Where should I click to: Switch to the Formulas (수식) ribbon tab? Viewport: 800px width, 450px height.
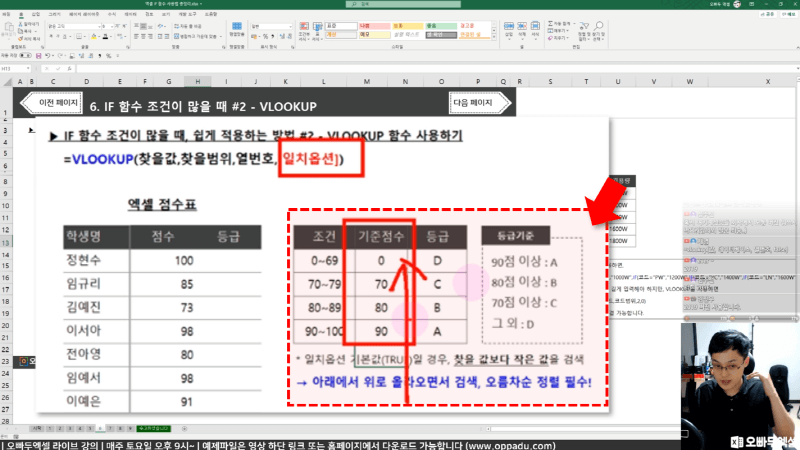[x=112, y=14]
